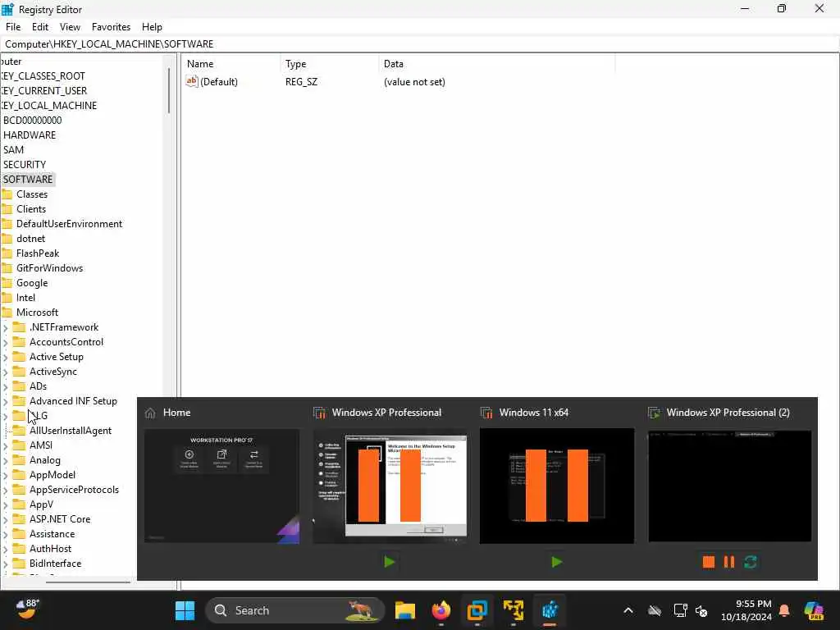Click the Type column header
The image size is (840, 630).
pyautogui.click(x=295, y=64)
